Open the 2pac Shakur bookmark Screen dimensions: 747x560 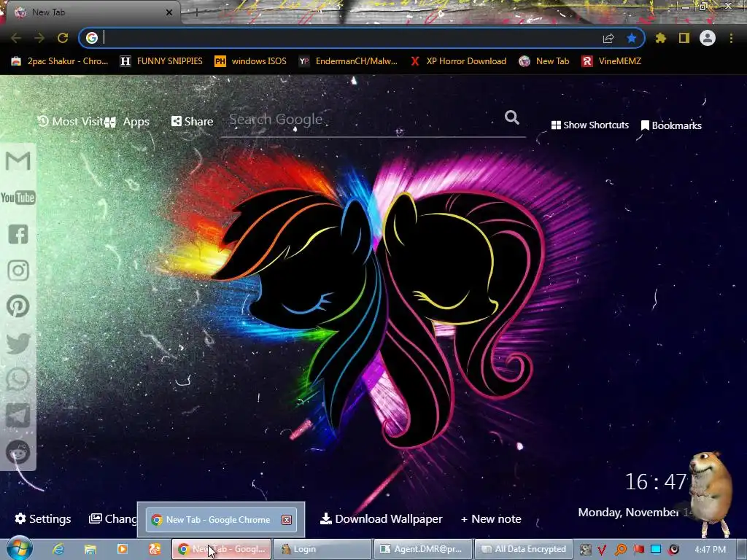[x=60, y=61]
